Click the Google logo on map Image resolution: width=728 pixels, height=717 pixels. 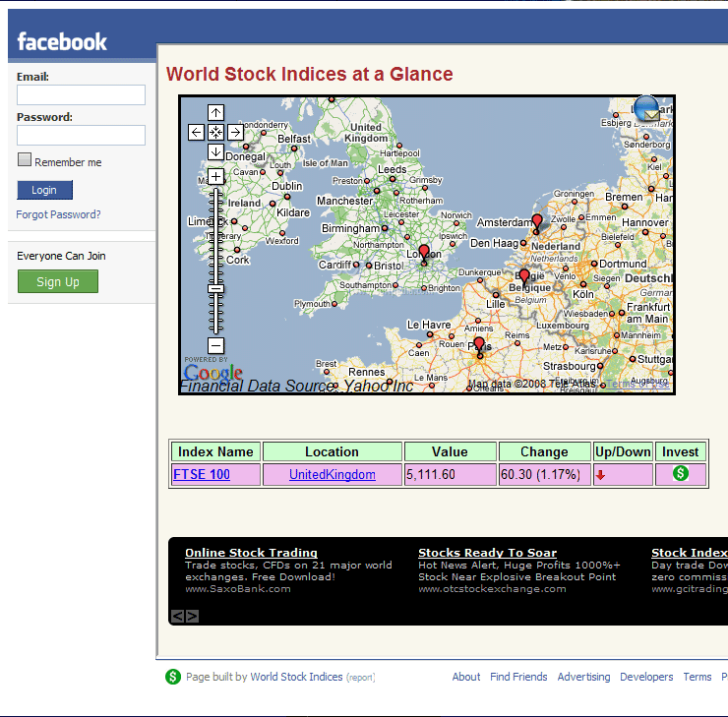213,372
